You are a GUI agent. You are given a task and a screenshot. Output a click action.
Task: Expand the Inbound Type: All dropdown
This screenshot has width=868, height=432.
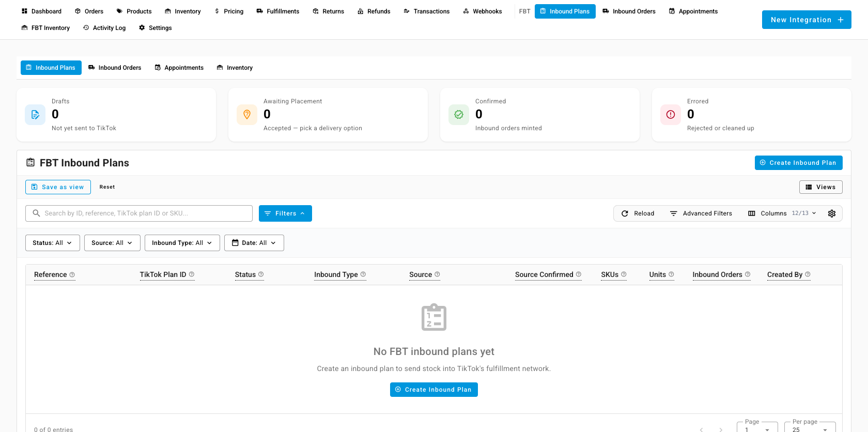point(182,243)
